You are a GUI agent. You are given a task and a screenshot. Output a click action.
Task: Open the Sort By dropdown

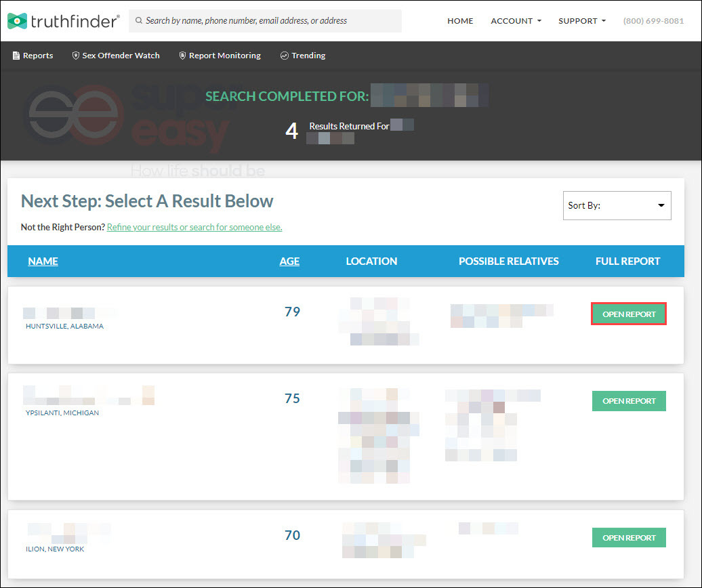(617, 205)
